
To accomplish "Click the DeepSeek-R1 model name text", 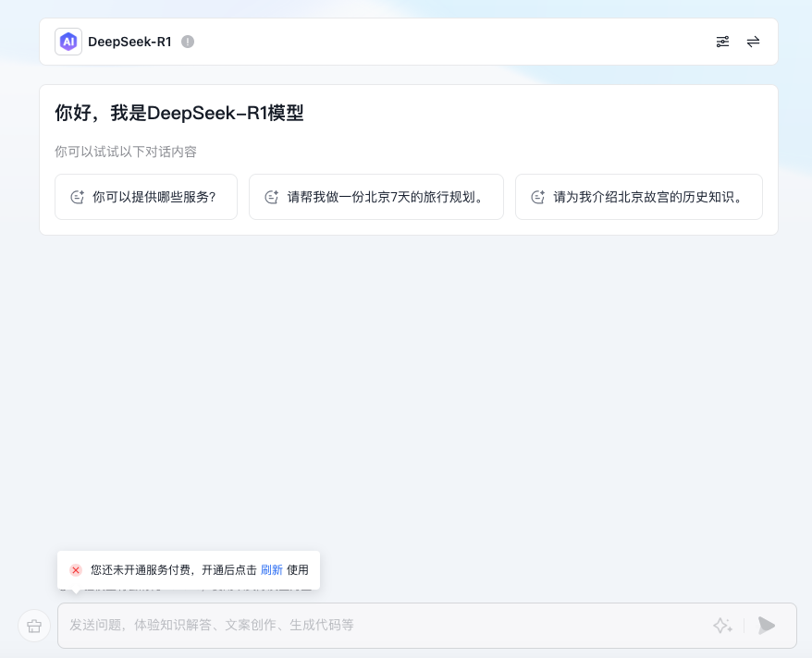I will pos(129,42).
